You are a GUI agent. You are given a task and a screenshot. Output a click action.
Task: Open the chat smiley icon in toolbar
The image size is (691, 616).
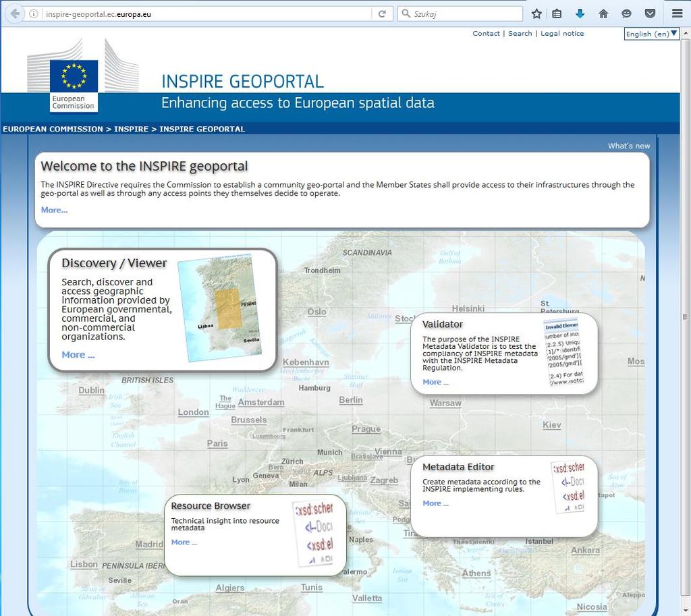[626, 13]
